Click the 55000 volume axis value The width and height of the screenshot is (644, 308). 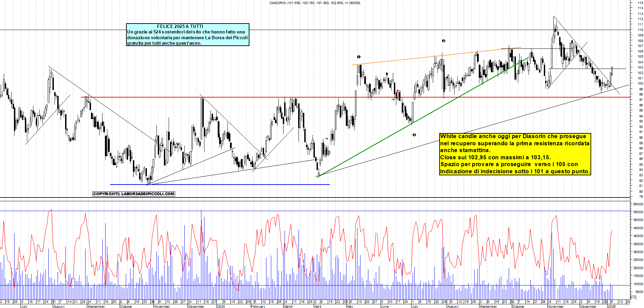click(x=638, y=212)
